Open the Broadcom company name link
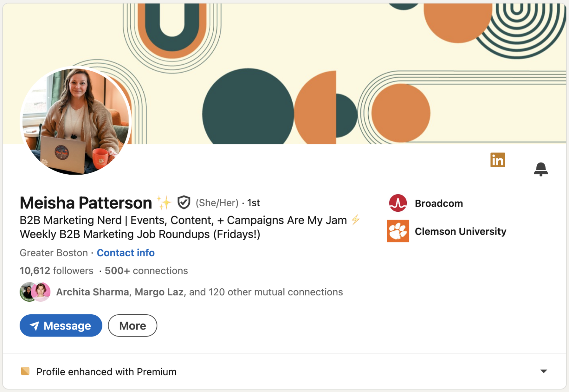 click(x=439, y=203)
